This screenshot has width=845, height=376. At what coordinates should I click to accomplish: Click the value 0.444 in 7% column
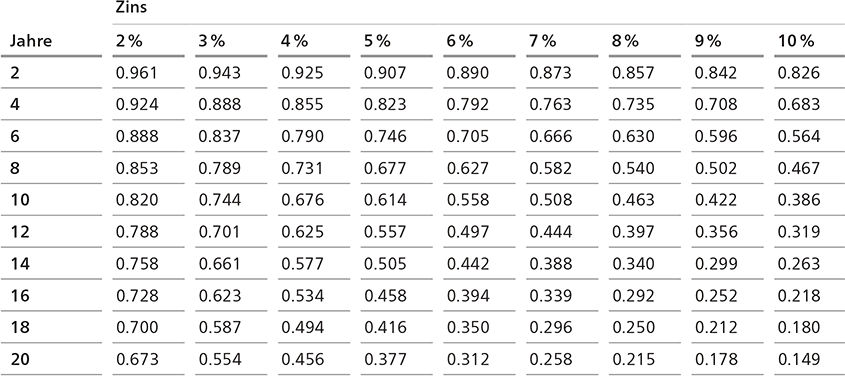551,232
